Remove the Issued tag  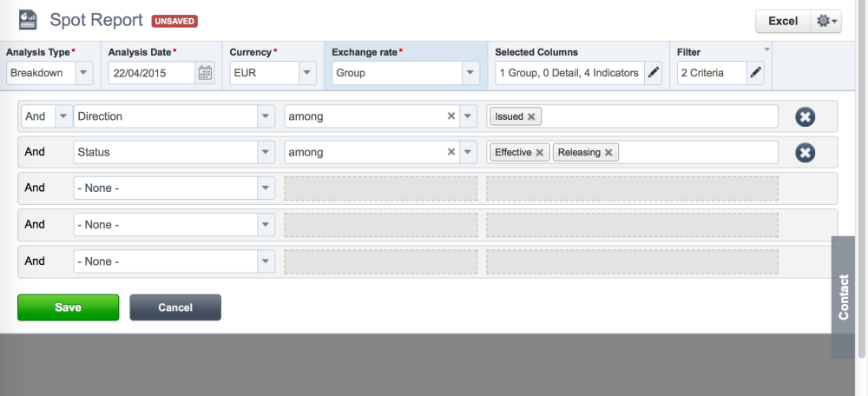531,117
